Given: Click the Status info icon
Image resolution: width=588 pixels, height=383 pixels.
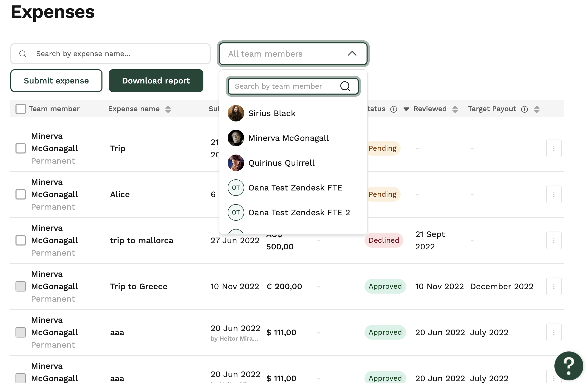Looking at the screenshot, I should [x=394, y=109].
